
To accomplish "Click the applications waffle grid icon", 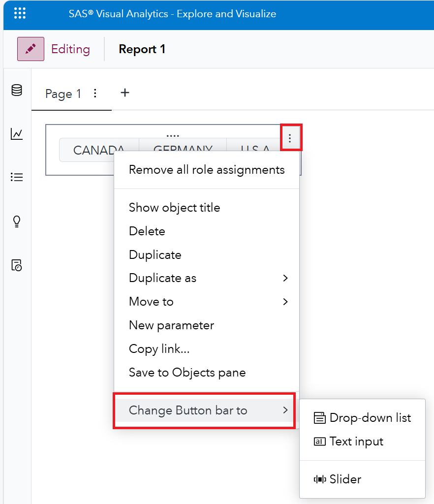I will (x=20, y=13).
